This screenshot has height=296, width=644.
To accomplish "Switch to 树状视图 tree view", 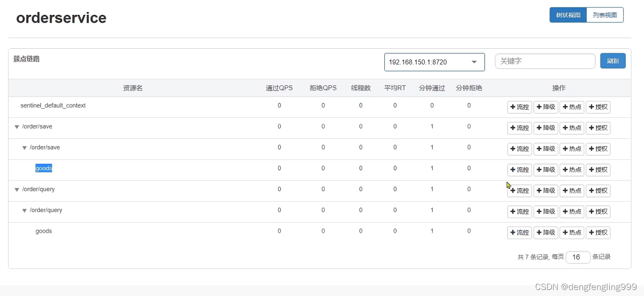I will click(568, 15).
